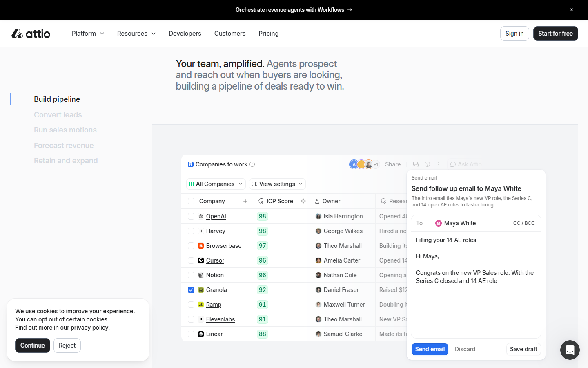Check the Elevenlabs row checkbox
Screen dimensions: 588x368
[191, 319]
